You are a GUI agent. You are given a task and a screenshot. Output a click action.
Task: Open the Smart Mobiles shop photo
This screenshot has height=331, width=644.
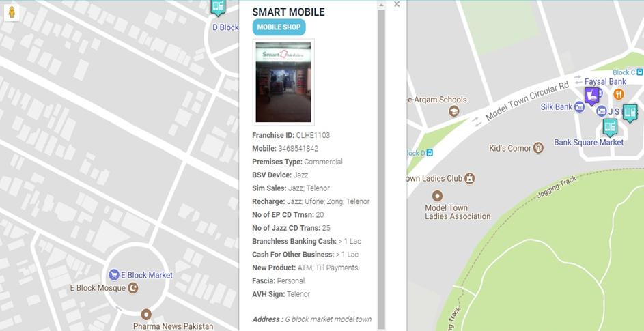[283, 82]
